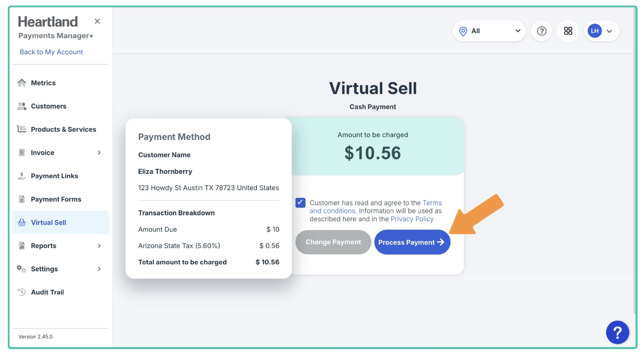644x356 pixels.
Task: Click the Process Payment button
Action: [x=412, y=242]
